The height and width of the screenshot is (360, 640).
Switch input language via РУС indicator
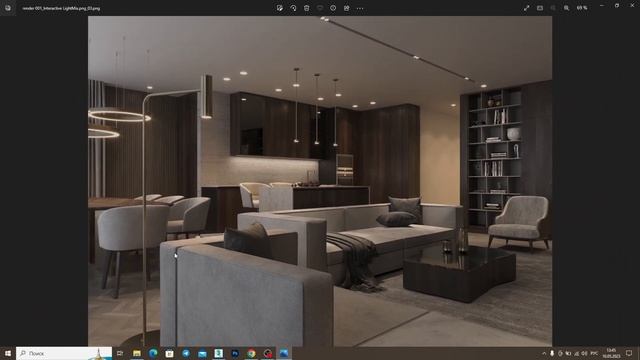594,353
